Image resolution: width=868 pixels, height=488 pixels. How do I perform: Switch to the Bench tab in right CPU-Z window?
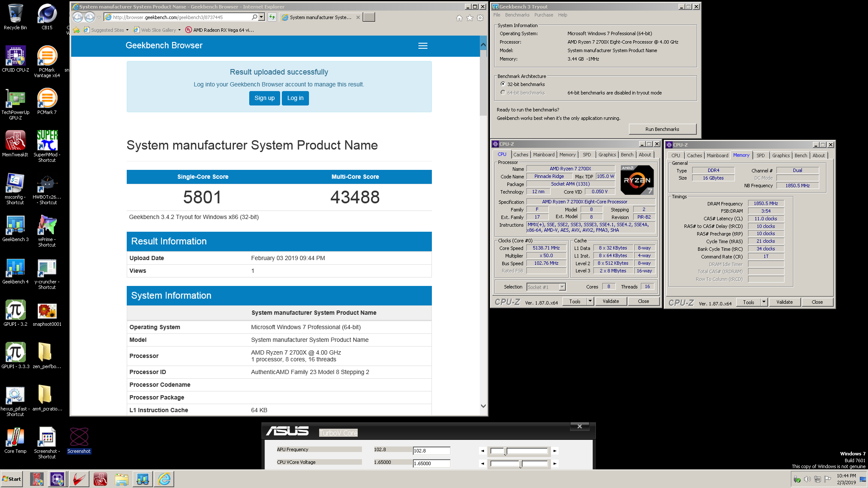click(x=801, y=155)
